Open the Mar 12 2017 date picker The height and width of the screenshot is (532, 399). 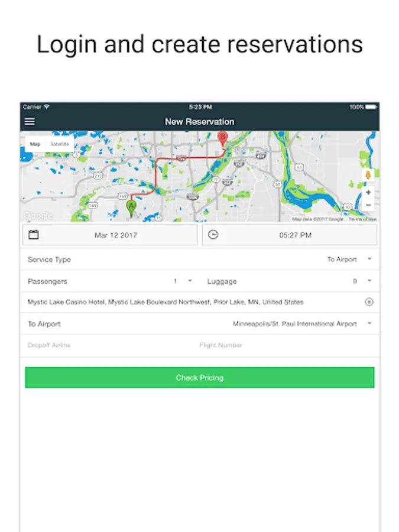point(110,235)
